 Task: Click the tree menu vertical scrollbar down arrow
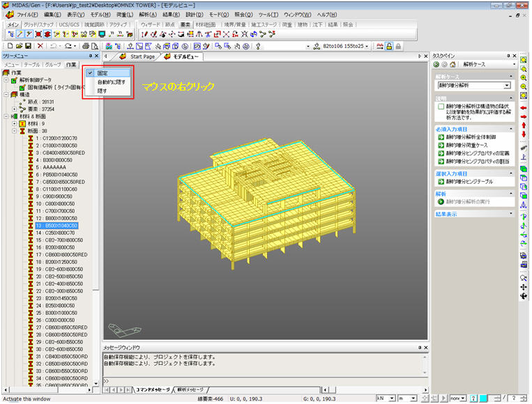96,384
